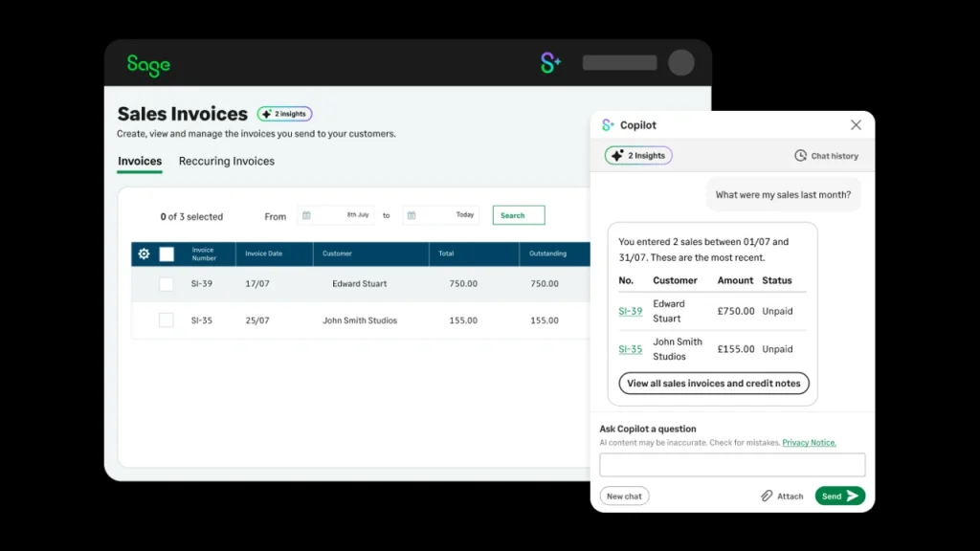Open table settings with the gear icon
The height and width of the screenshot is (551, 980).
point(145,253)
